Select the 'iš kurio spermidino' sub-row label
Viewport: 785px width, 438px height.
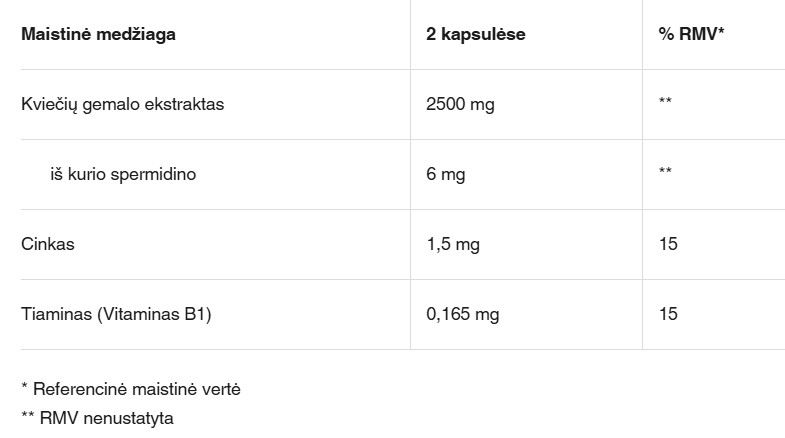coord(123,174)
